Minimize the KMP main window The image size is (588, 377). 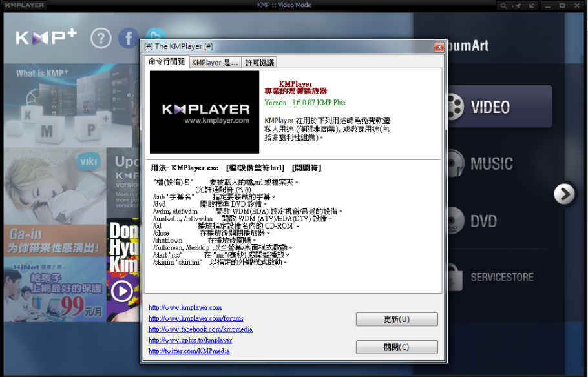coord(548,6)
